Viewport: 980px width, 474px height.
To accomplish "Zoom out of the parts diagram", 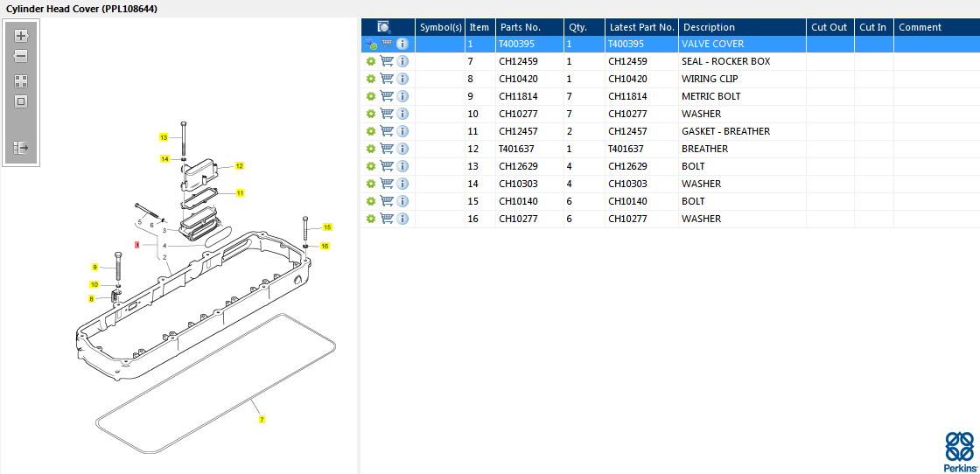I will [21, 56].
